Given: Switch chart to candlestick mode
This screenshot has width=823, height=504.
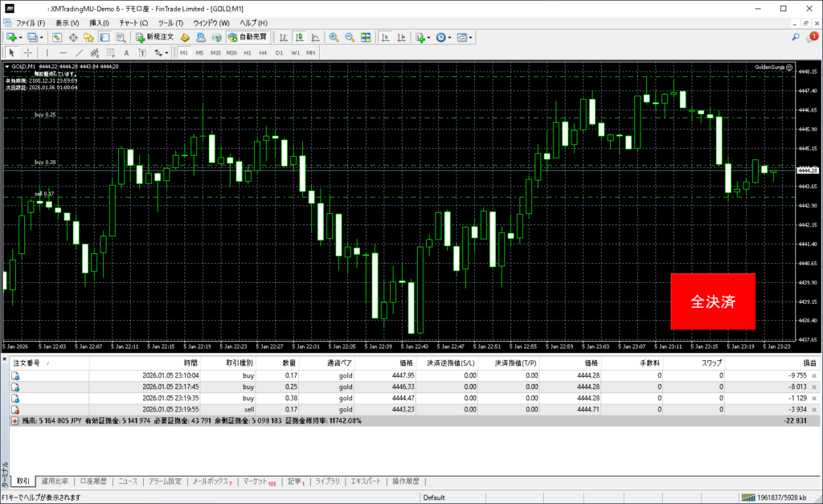Looking at the screenshot, I should click(x=299, y=37).
